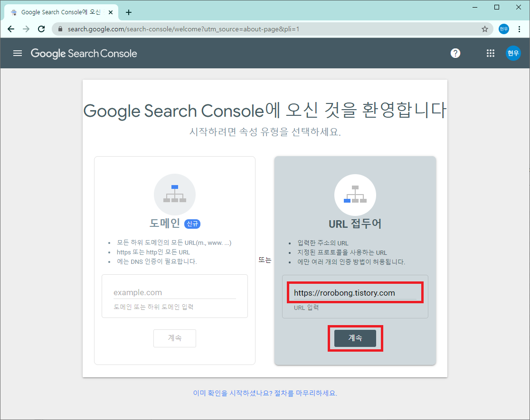Open the hamburger navigation menu
Screen dimensions: 530x420
coord(18,53)
